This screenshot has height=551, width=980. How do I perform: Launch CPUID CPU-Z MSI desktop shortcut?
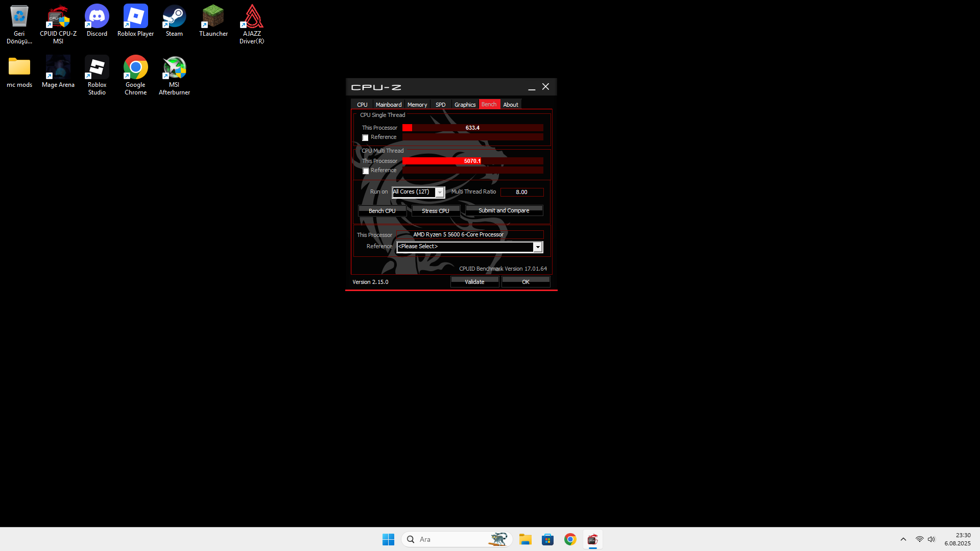click(58, 25)
